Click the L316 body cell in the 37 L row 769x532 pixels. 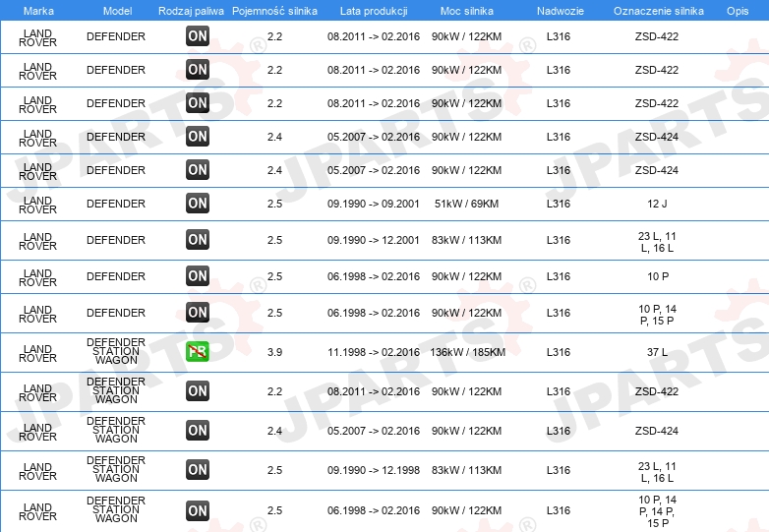click(x=559, y=352)
